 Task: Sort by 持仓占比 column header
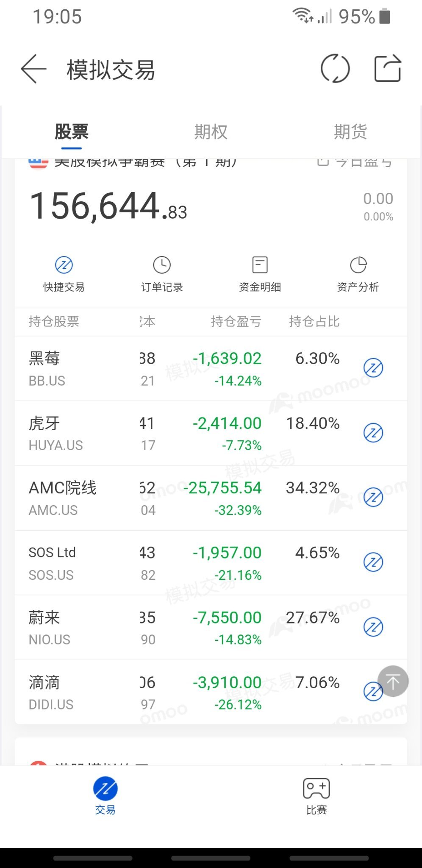tap(314, 322)
